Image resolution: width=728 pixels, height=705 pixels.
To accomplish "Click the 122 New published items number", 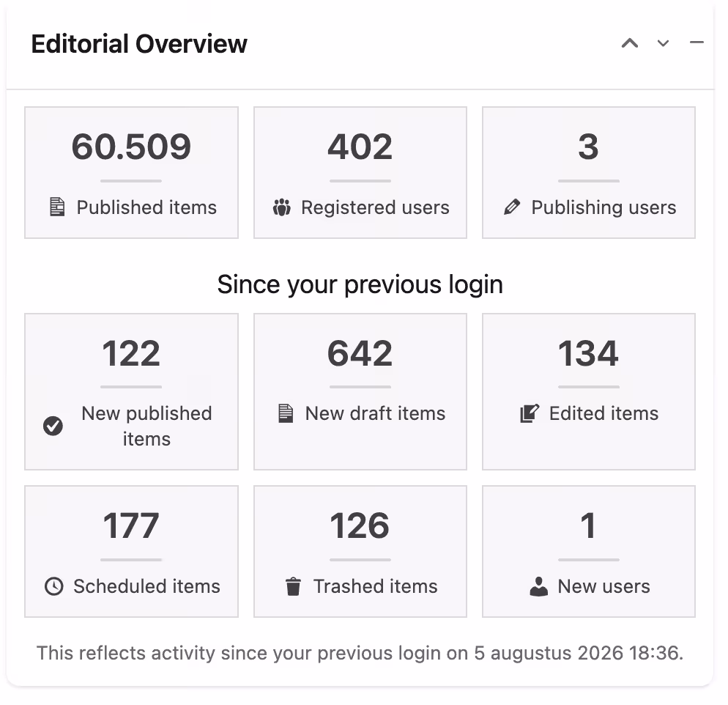I will tap(131, 353).
